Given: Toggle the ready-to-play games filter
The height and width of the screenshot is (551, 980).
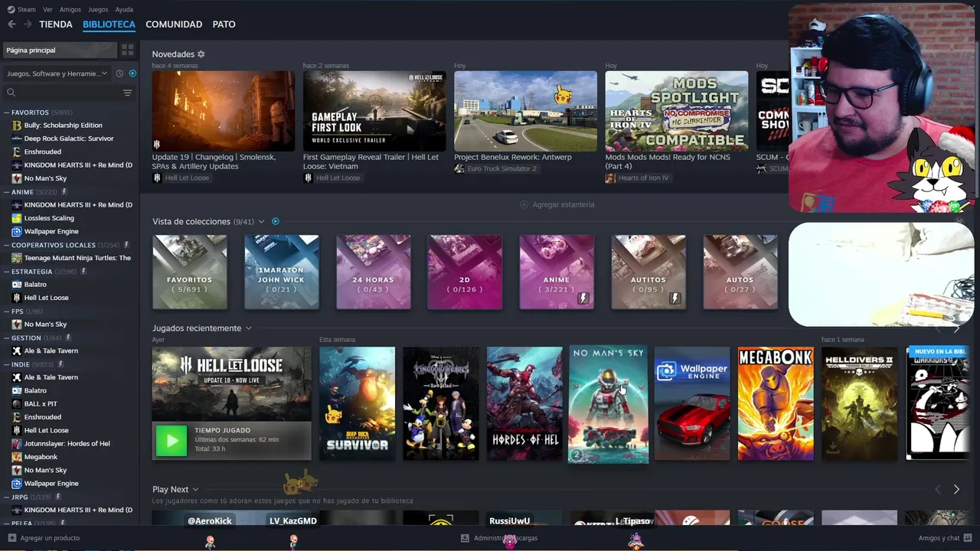Looking at the screenshot, I should pyautogui.click(x=132, y=73).
